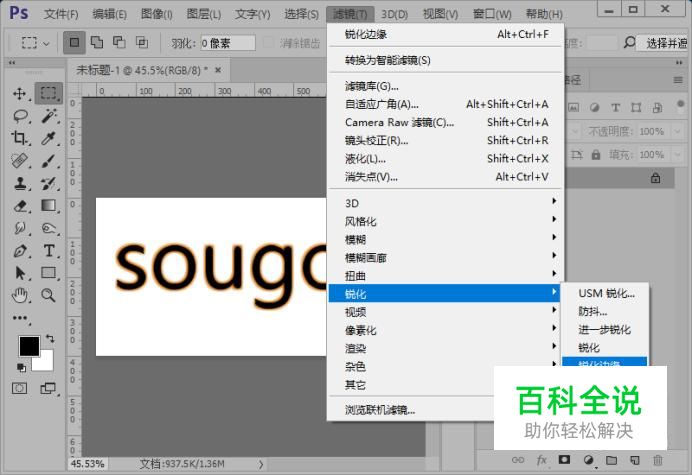Toggle the 消除锯齿 anti-alias checkbox
The image size is (692, 475).
[268, 43]
